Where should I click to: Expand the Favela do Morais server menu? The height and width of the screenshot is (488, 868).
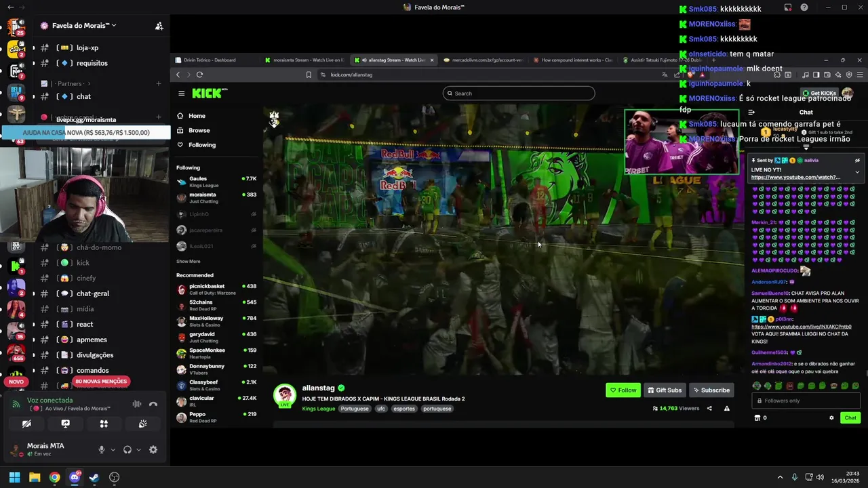pos(84,26)
